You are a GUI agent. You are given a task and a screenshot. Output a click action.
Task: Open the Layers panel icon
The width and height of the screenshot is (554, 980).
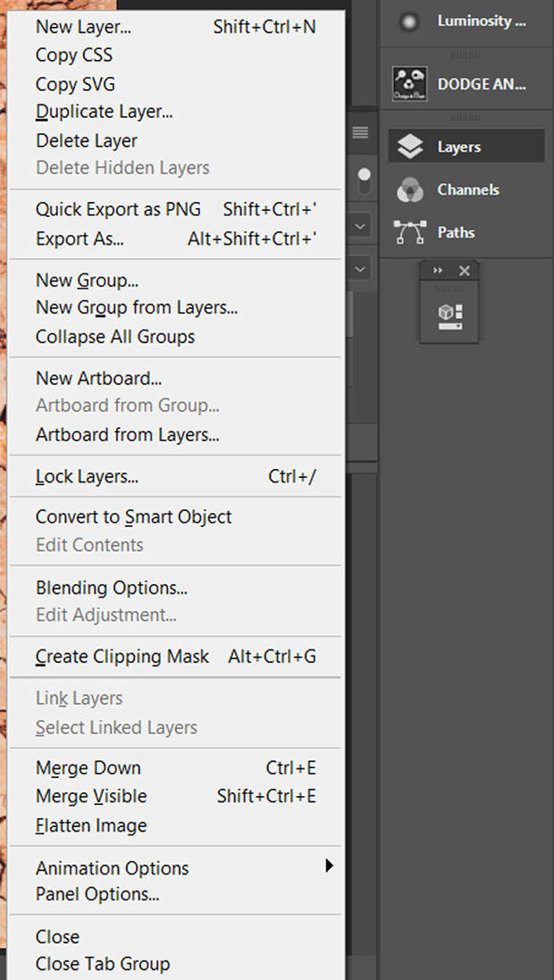tap(410, 147)
